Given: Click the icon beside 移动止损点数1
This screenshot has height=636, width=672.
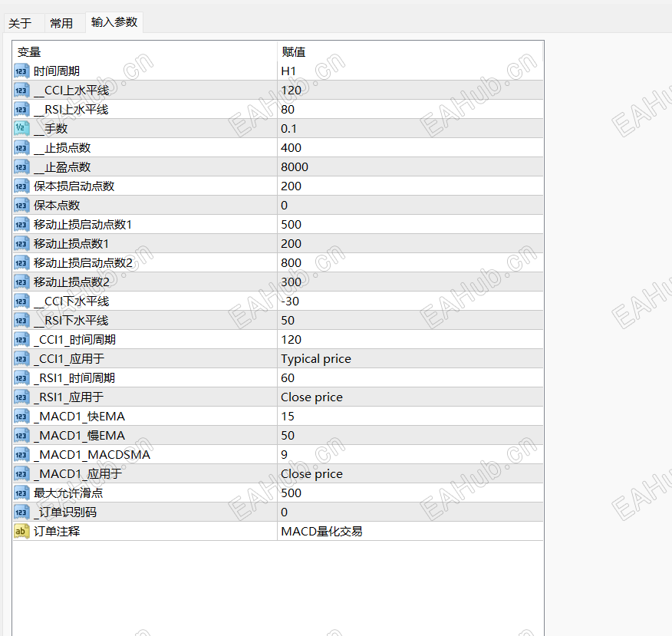Looking at the screenshot, I should click(21, 244).
